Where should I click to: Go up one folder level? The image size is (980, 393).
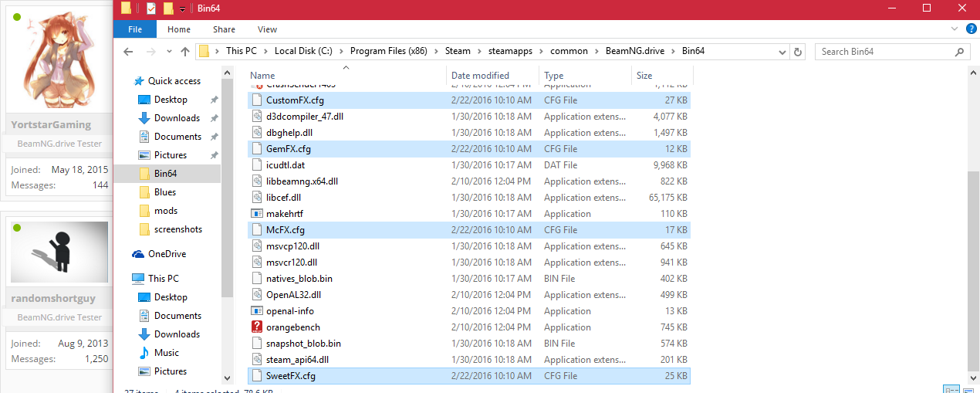click(185, 52)
